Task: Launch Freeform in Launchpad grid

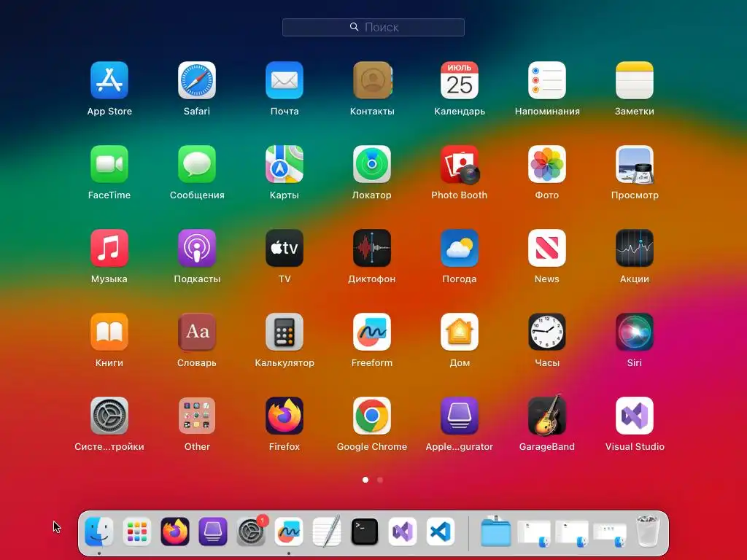Action: (372, 332)
